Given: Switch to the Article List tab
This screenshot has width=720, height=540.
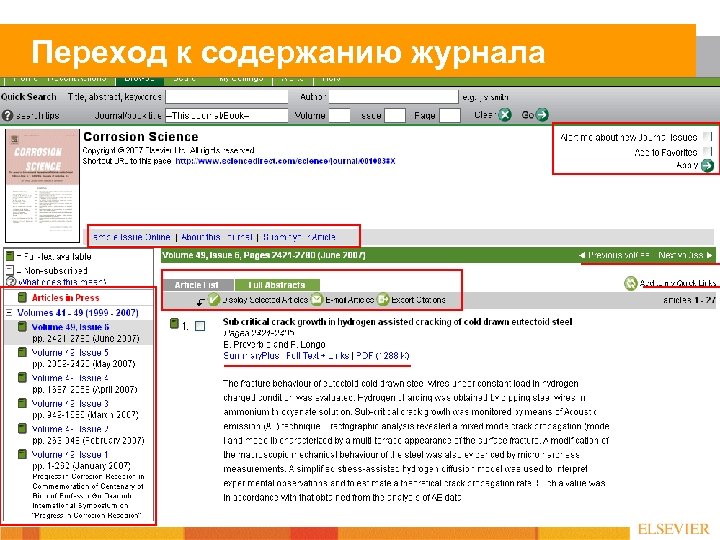Looking at the screenshot, I should (x=197, y=285).
